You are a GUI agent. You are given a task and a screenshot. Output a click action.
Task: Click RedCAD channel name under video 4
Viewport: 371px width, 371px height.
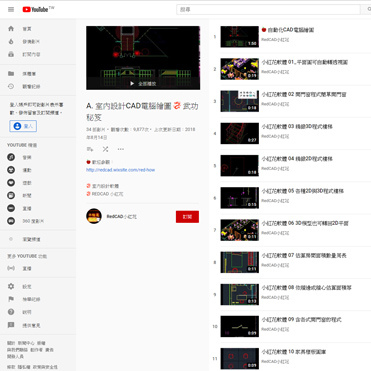pyautogui.click(x=275, y=136)
